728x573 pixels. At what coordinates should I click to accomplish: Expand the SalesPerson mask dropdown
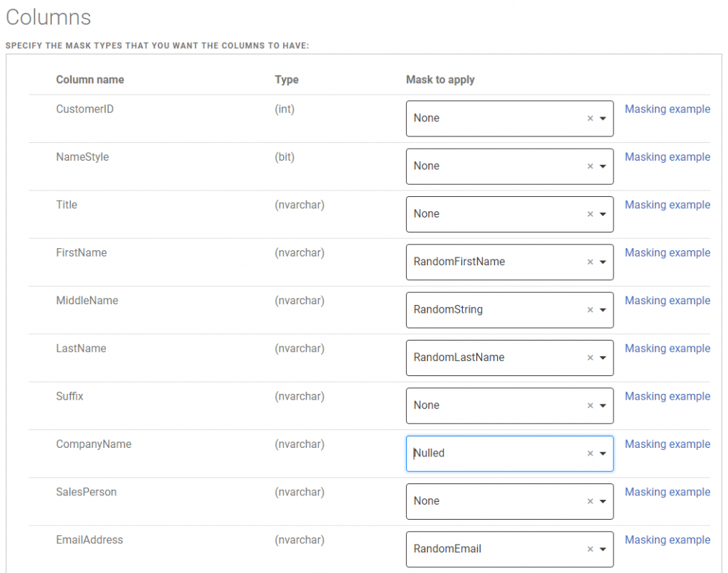click(602, 501)
